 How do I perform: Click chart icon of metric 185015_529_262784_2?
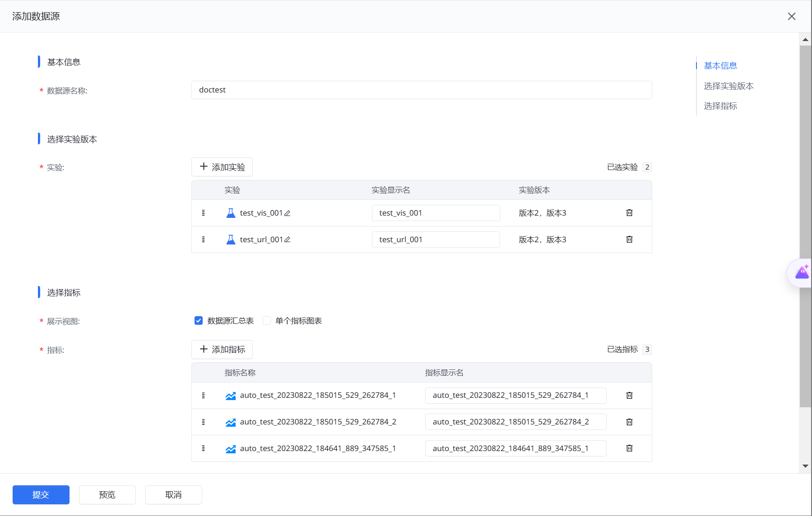231,423
